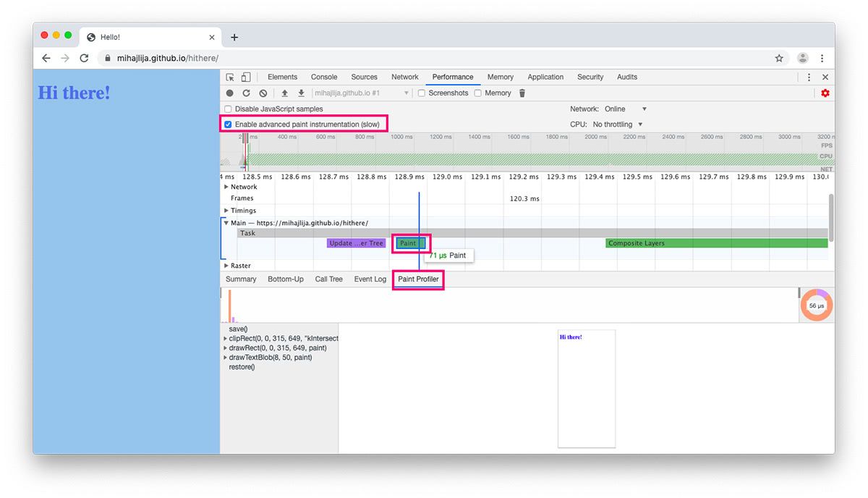
Task: Click the orange bar in the paint timeline
Action: (231, 304)
